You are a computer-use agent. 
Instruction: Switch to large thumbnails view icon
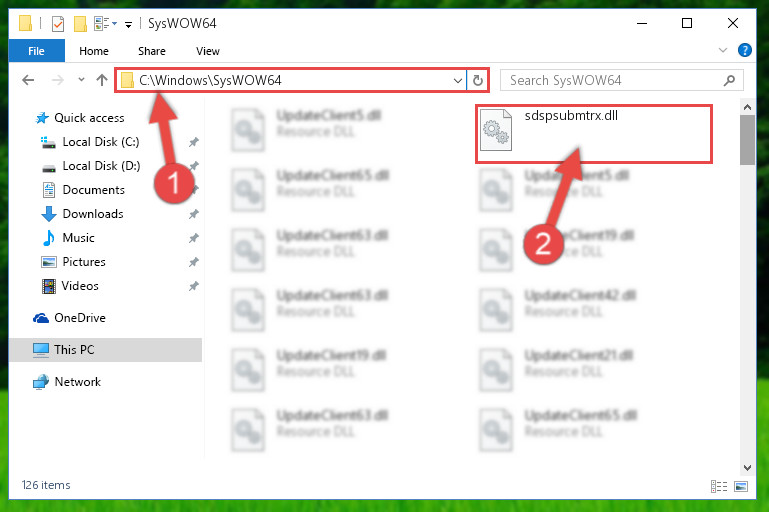(741, 486)
